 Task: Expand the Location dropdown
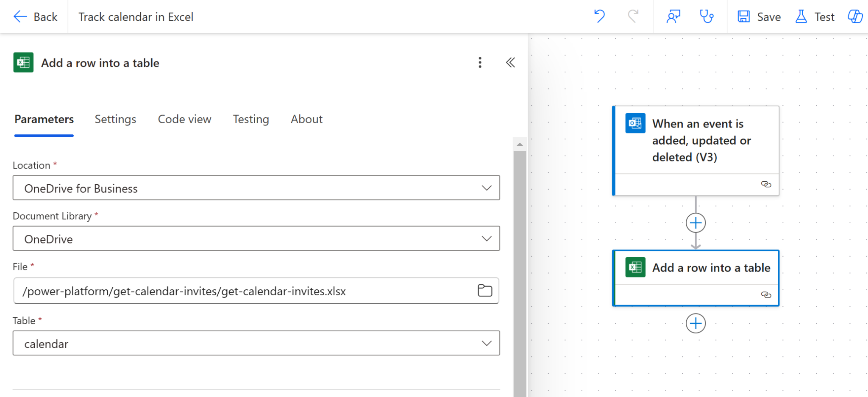487,188
